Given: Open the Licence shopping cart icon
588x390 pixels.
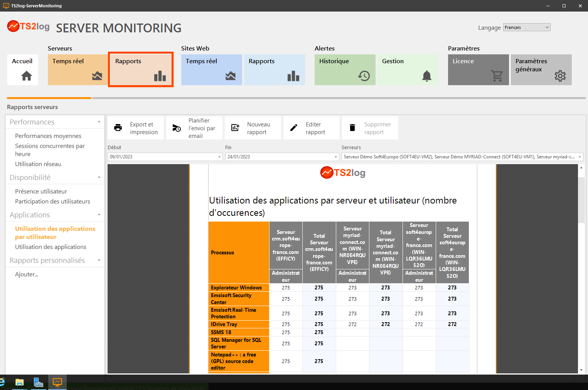Looking at the screenshot, I should 497,76.
